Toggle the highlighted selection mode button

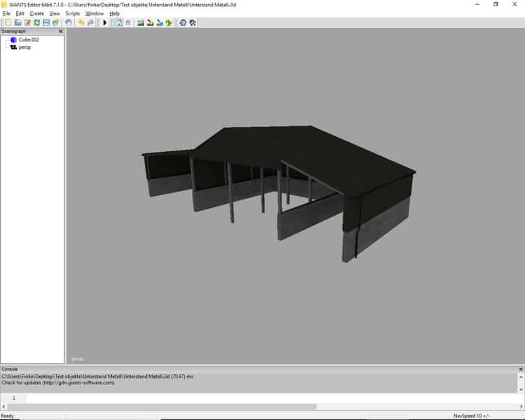tap(118, 22)
